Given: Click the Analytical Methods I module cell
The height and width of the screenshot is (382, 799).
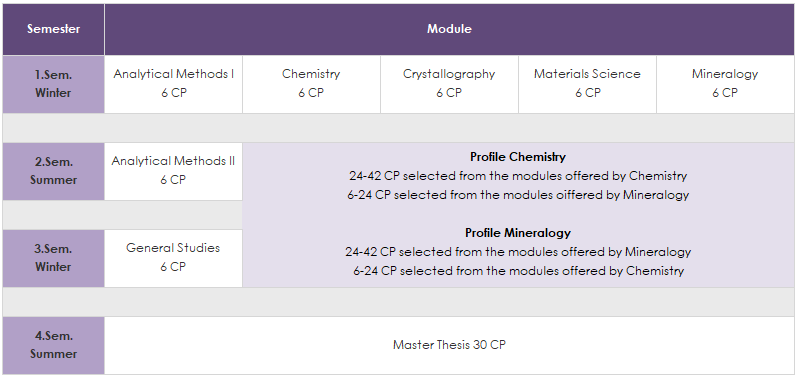Looking at the screenshot, I should (173, 84).
